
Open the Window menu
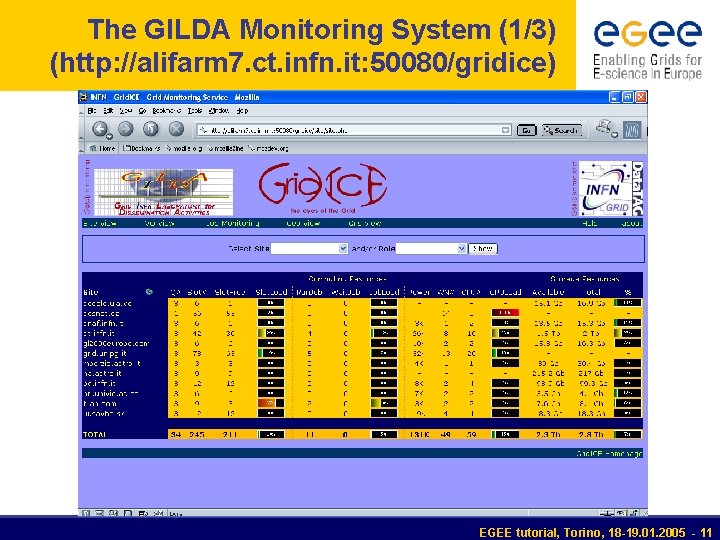(219, 111)
